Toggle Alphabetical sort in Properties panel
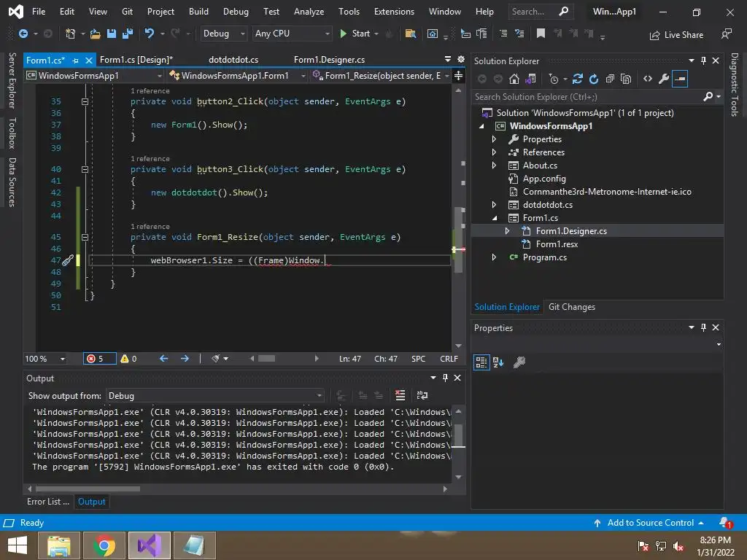This screenshot has width=747, height=560. (498, 362)
